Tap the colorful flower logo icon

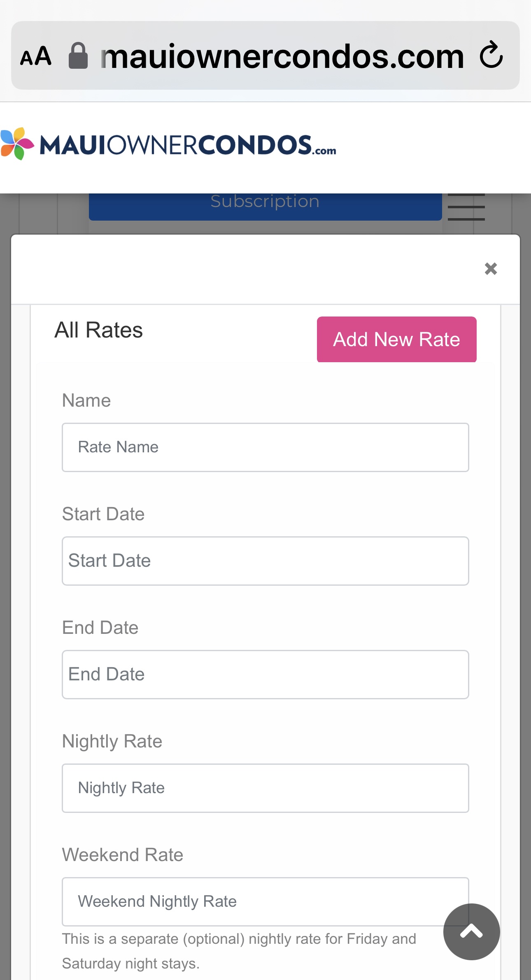pyautogui.click(x=16, y=143)
